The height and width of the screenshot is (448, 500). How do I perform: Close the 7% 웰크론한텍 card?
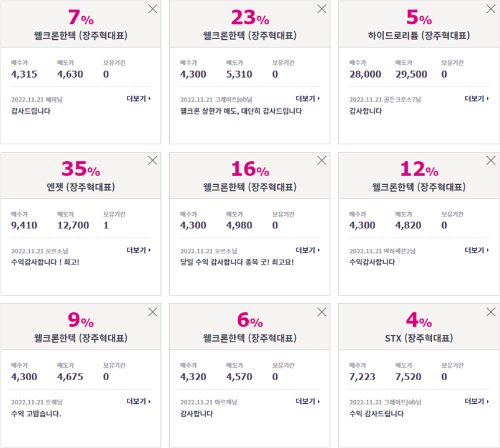153,9
